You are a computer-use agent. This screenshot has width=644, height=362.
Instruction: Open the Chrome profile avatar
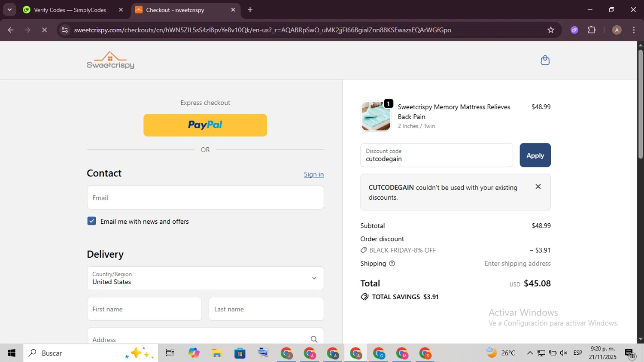click(x=617, y=30)
